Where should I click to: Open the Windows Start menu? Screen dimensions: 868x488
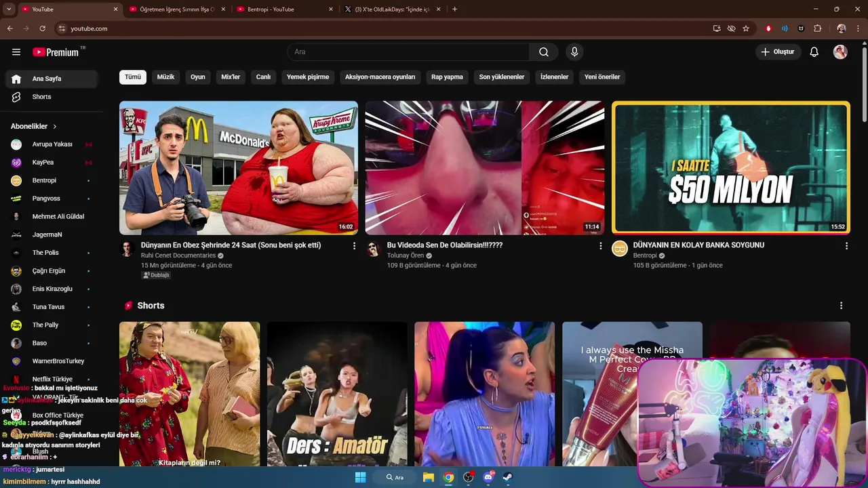click(361, 477)
